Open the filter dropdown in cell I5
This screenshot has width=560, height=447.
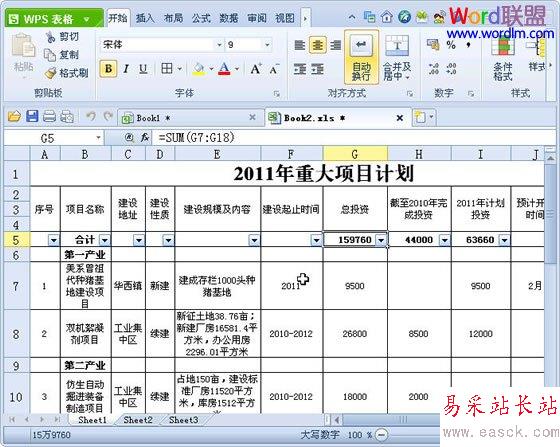pyautogui.click(x=504, y=240)
